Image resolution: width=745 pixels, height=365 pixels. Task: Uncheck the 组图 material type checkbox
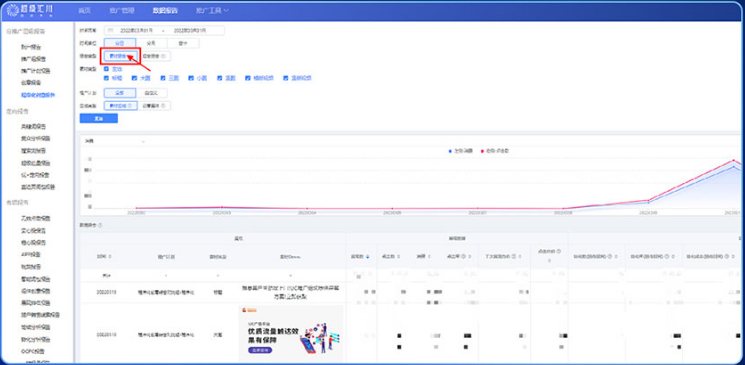220,78
